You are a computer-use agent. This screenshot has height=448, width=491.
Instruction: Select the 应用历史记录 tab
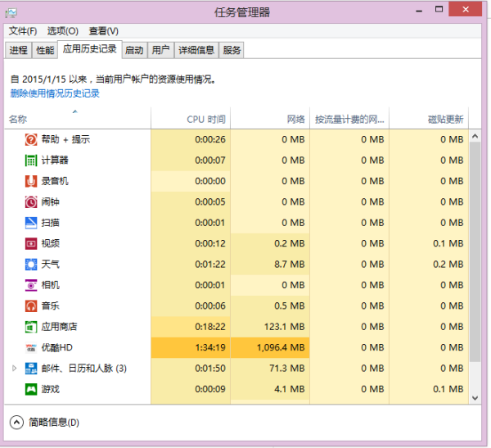[x=89, y=49]
